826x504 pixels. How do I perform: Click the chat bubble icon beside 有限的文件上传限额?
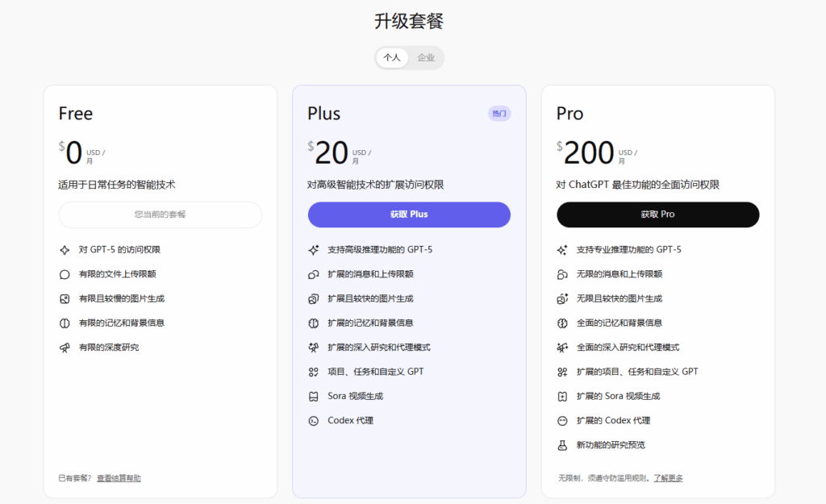click(x=65, y=274)
